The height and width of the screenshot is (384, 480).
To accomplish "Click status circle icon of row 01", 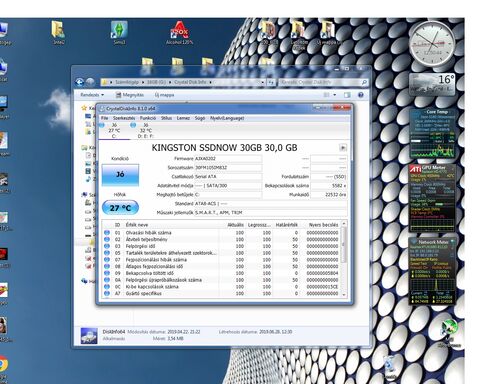I will point(107,233).
